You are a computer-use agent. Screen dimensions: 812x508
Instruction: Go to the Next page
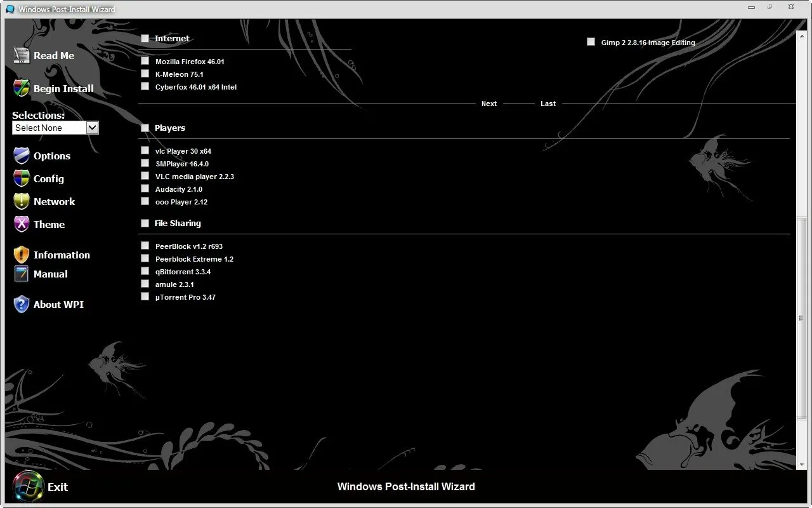coord(489,104)
